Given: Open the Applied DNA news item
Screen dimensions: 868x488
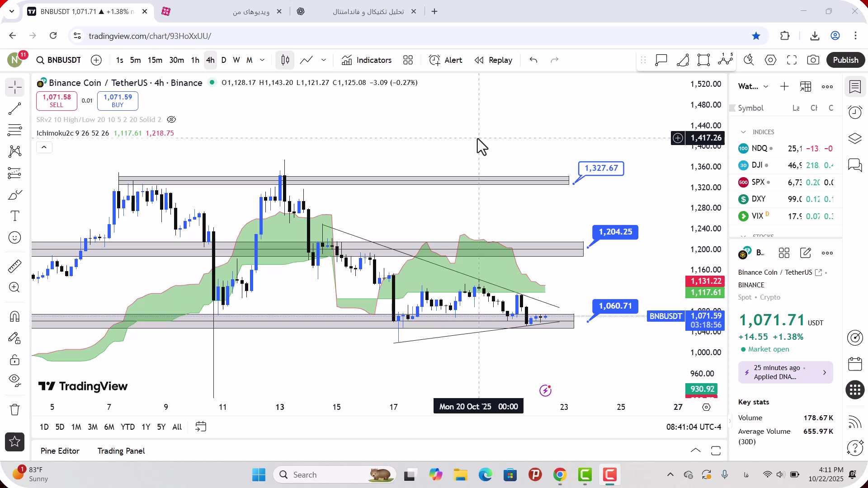Looking at the screenshot, I should pos(785,372).
